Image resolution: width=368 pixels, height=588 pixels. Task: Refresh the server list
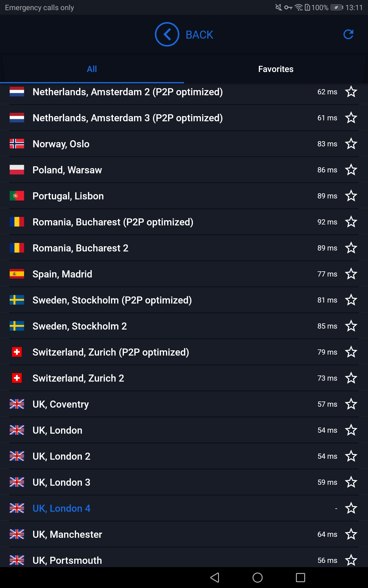coord(348,34)
